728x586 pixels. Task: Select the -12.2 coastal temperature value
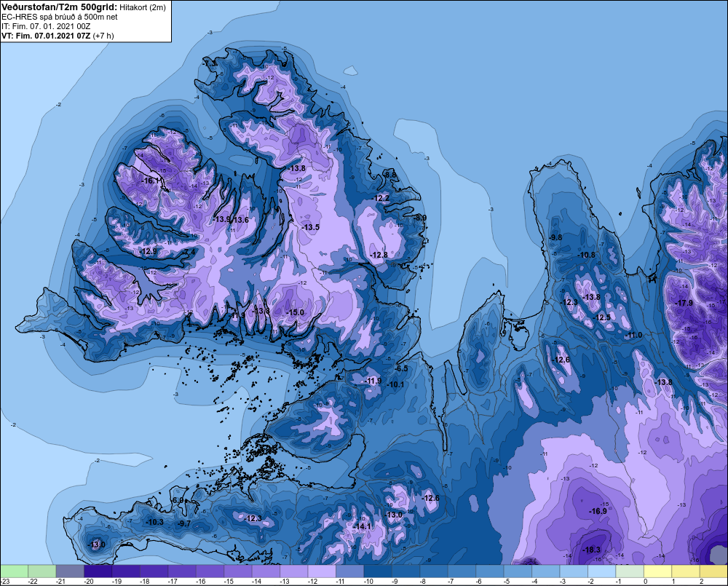click(x=381, y=198)
